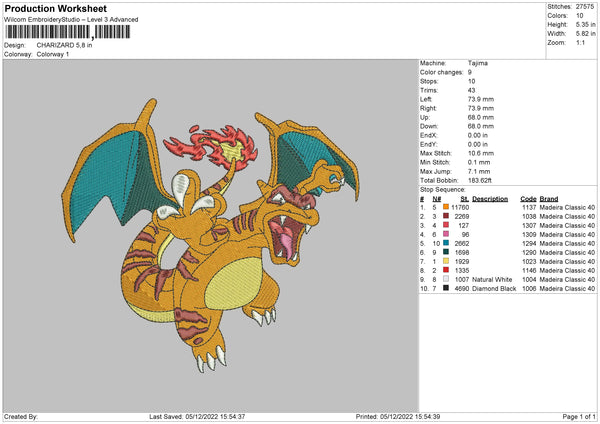Select the 'EndY:' label
The width and height of the screenshot is (600, 424).
(x=429, y=144)
